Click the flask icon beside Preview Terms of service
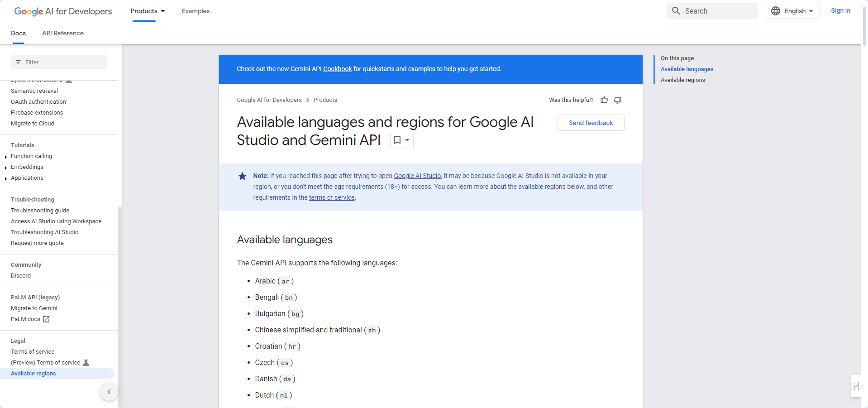868x408 pixels. coord(86,363)
